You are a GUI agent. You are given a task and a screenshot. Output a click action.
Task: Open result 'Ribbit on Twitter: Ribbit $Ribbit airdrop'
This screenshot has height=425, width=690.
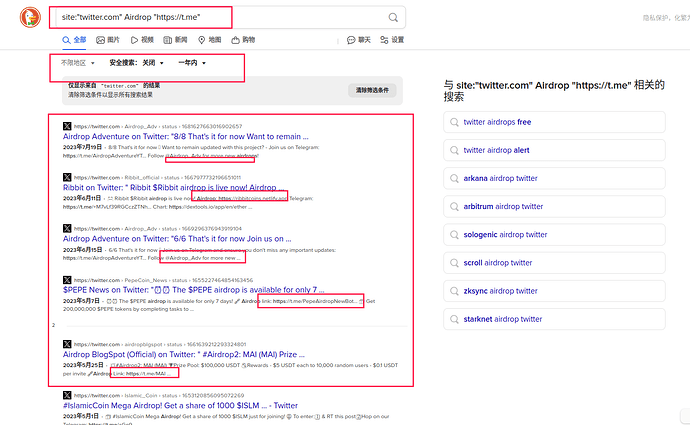pos(173,187)
